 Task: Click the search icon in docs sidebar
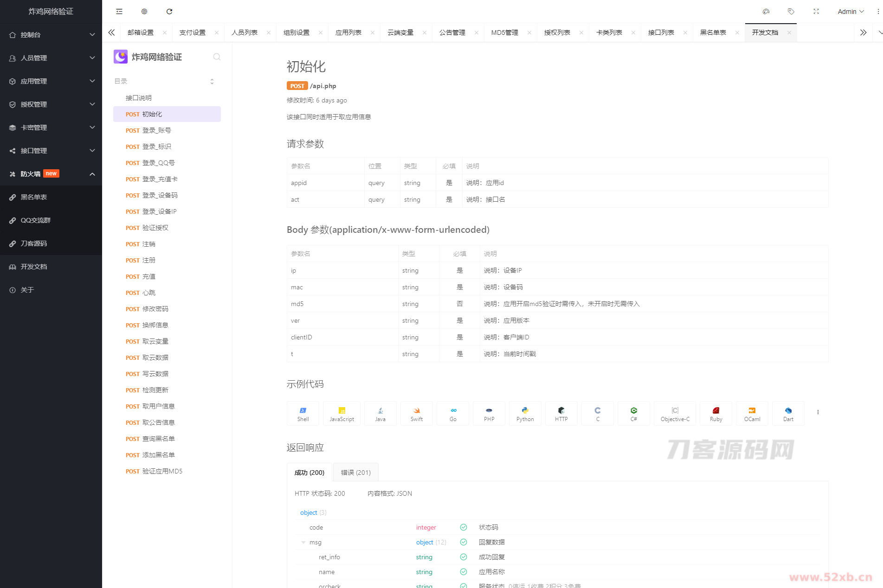(217, 57)
